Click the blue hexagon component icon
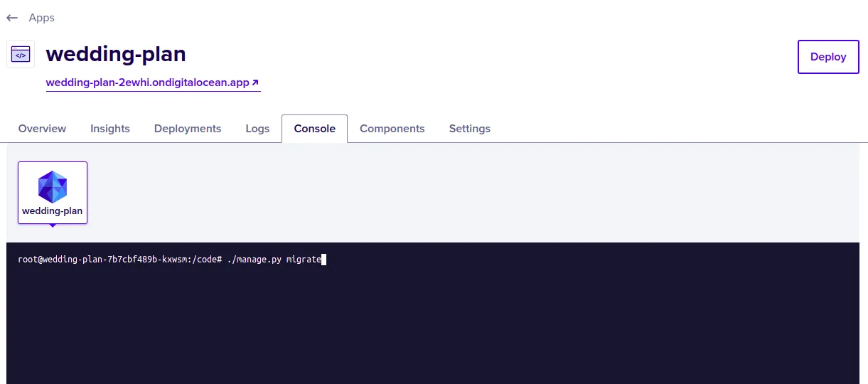The width and height of the screenshot is (868, 384). pos(53,187)
